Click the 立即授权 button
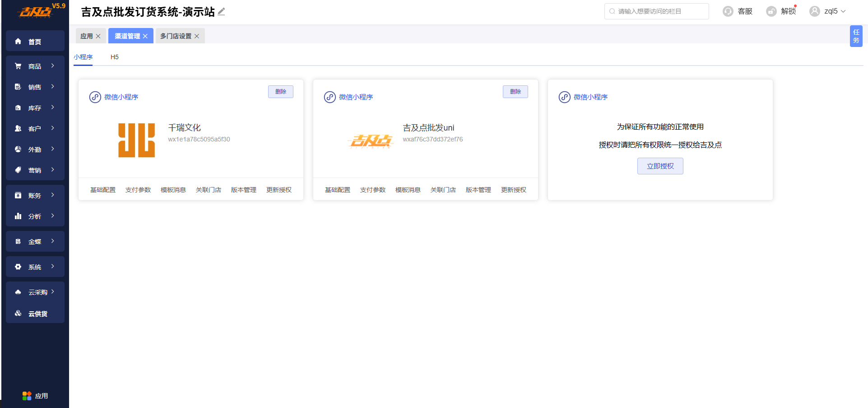The image size is (868, 408). pos(660,166)
